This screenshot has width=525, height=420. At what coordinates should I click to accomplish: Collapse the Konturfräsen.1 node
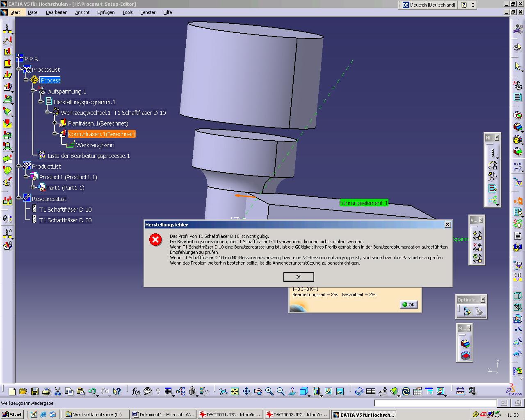55,133
